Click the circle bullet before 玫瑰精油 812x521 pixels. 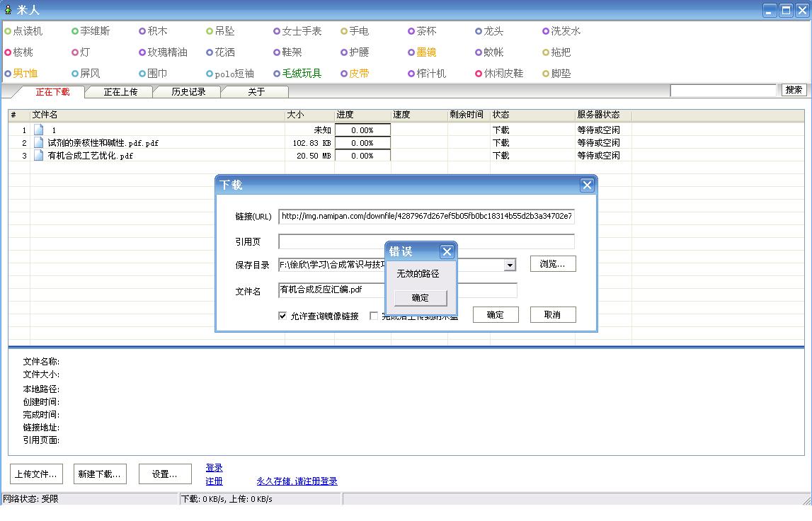tap(142, 52)
